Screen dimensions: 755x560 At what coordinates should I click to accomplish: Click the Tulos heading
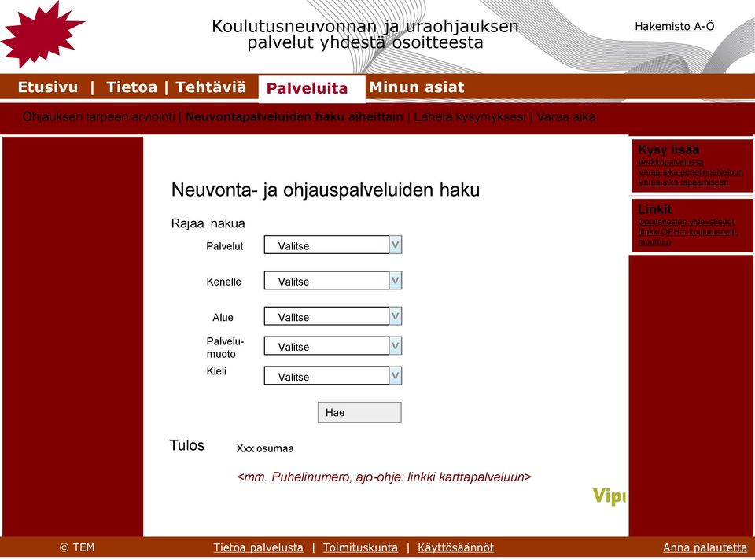click(x=187, y=445)
